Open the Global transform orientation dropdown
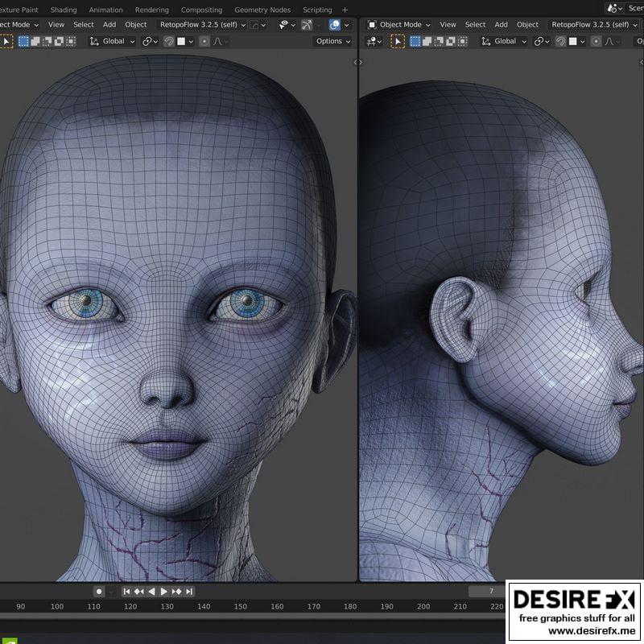Viewport: 644px width, 644px height. click(113, 41)
